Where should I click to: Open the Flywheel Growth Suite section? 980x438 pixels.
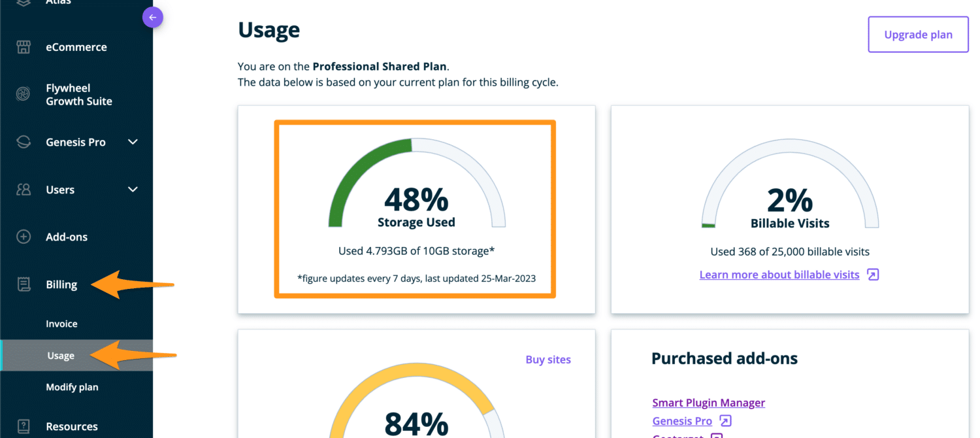coord(24,94)
